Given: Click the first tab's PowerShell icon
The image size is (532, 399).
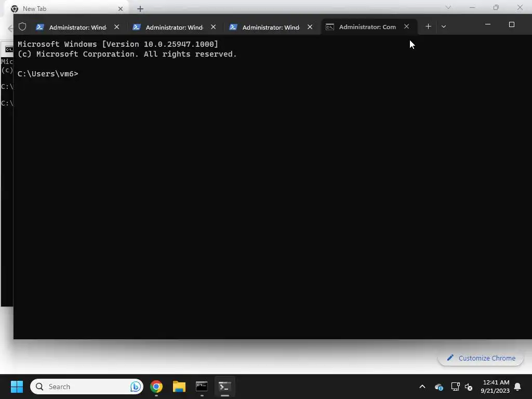Looking at the screenshot, I should (40, 27).
